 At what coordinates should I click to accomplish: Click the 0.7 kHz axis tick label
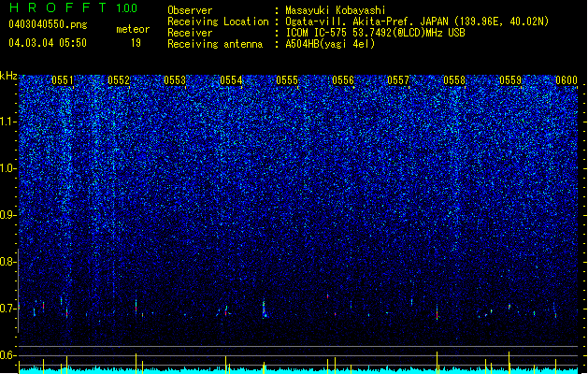pos(7,309)
